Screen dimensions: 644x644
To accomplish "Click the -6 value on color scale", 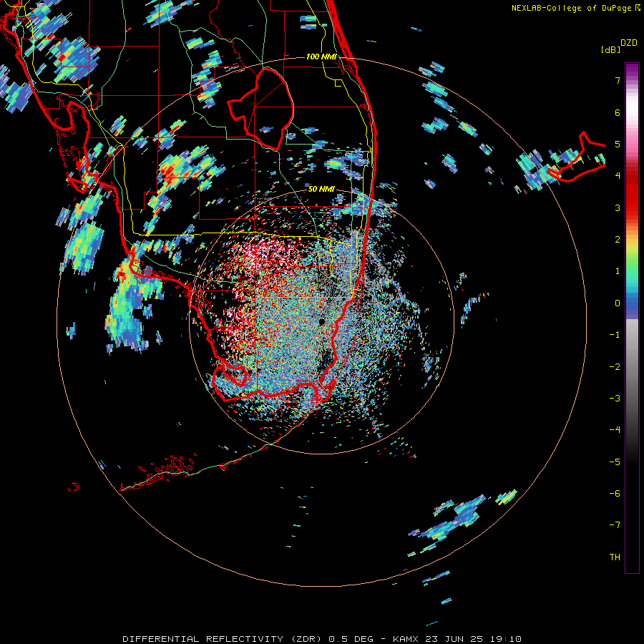I will pos(615,494).
